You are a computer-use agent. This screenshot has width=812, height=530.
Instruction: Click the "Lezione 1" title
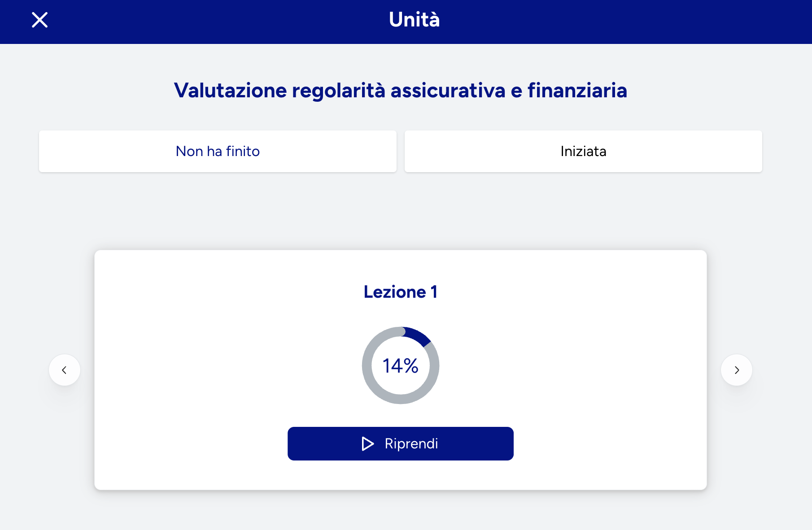pyautogui.click(x=400, y=292)
